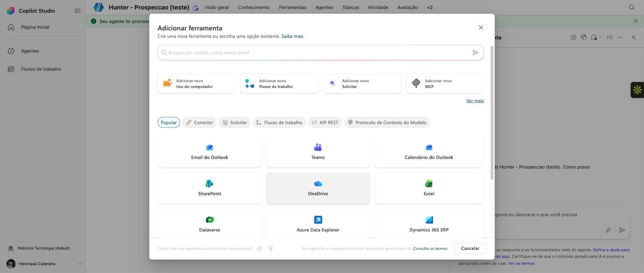Add new Uso do computador tool
This screenshot has width=644, height=273.
[196, 83]
